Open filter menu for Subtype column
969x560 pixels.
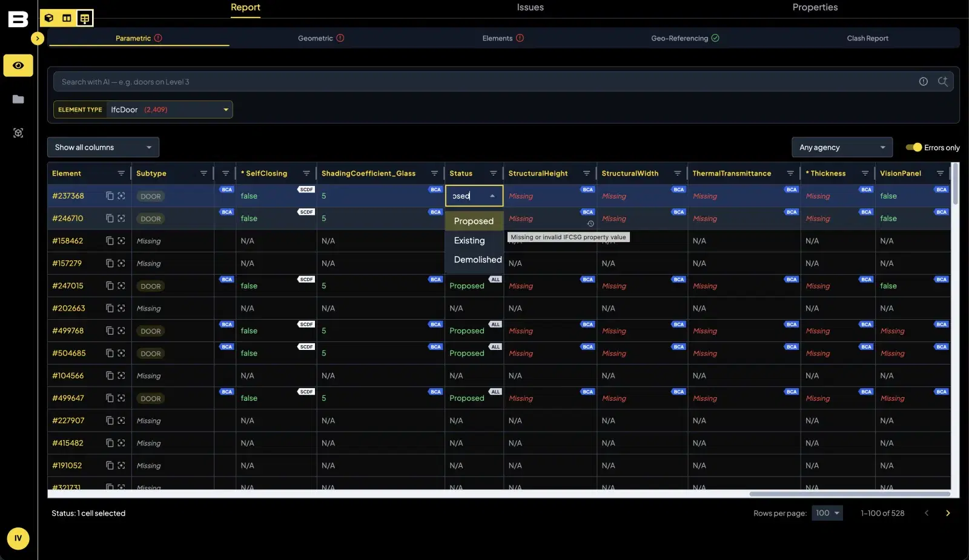pos(203,173)
